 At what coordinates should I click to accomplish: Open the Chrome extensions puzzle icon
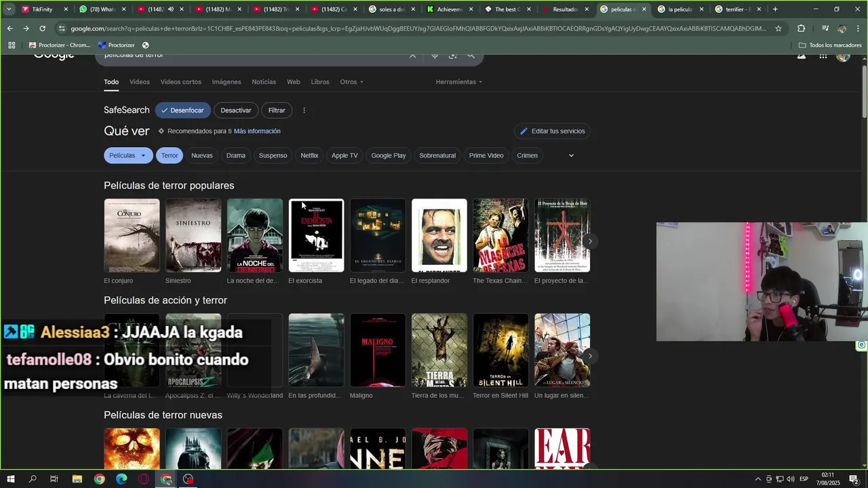coord(801,28)
